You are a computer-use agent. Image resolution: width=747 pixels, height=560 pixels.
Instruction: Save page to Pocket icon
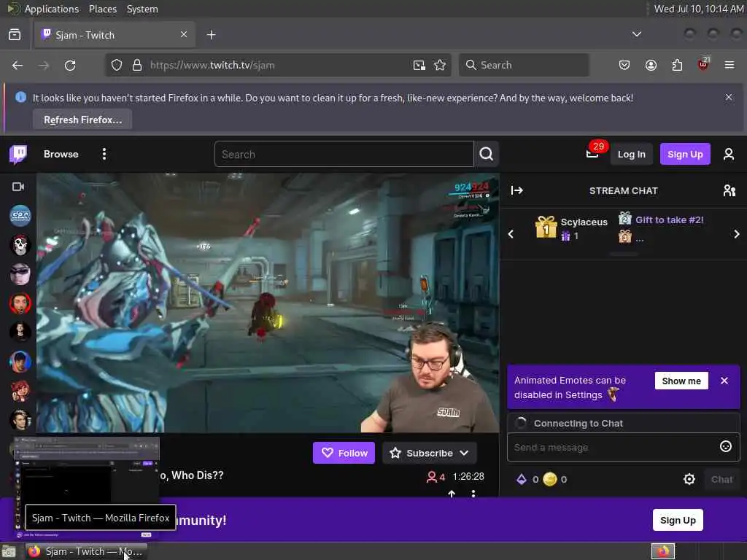click(624, 65)
